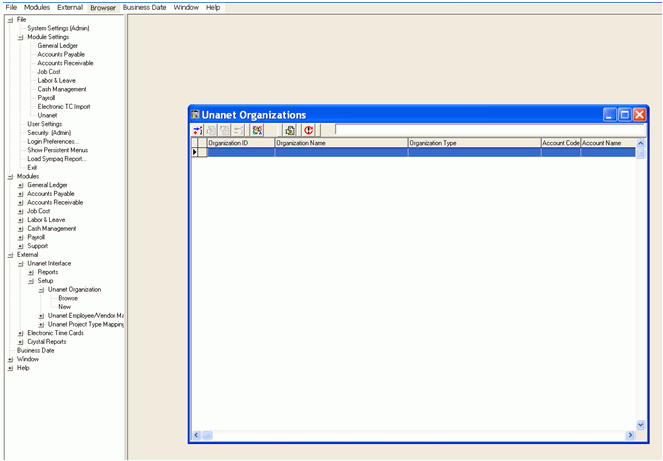Click the second greyed-out toolbar icon in Unanet Organizations
The image size is (663, 461).
(225, 130)
